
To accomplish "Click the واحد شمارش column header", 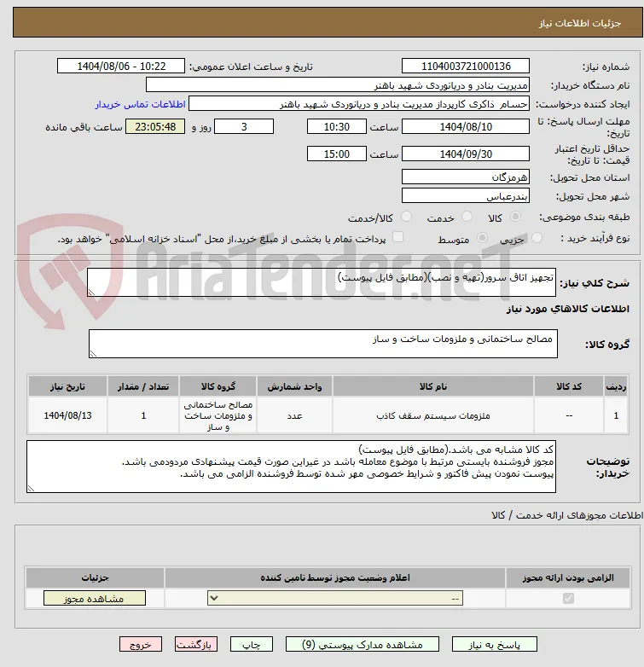I will (294, 386).
